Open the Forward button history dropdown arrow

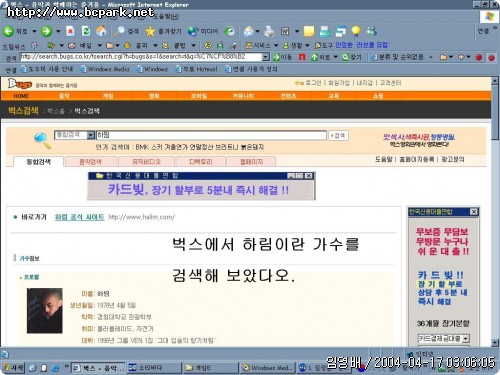(x=58, y=31)
